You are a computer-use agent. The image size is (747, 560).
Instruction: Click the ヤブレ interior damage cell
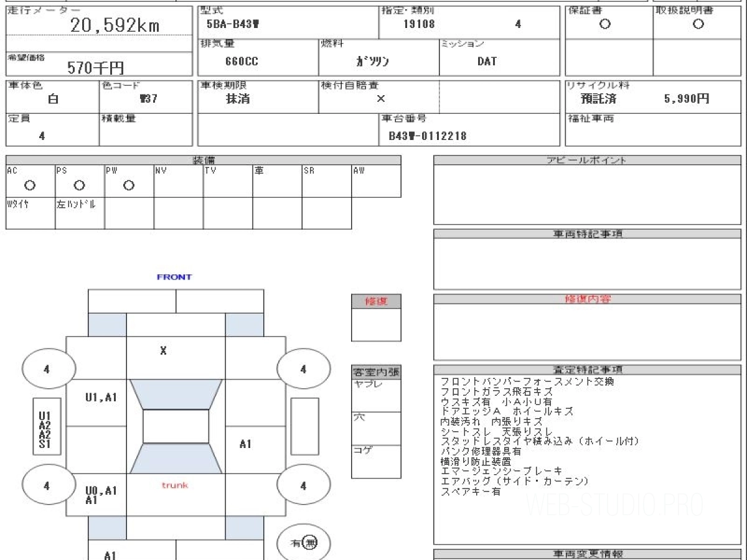[x=376, y=396]
